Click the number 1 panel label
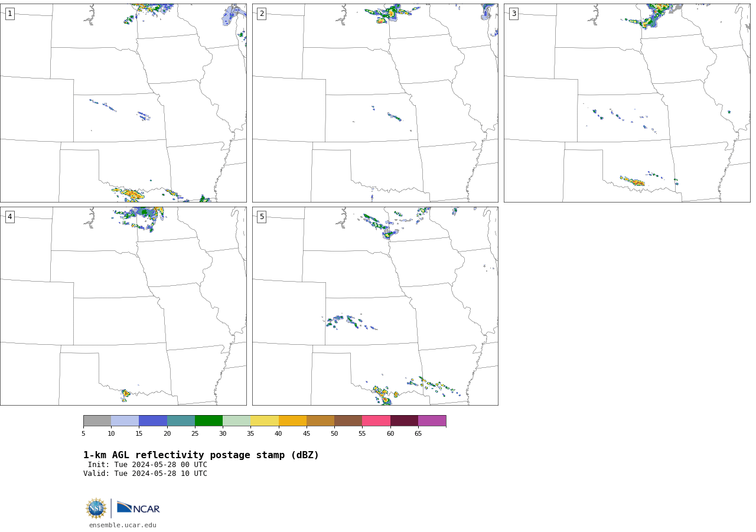This screenshot has width=756, height=532. coord(9,14)
